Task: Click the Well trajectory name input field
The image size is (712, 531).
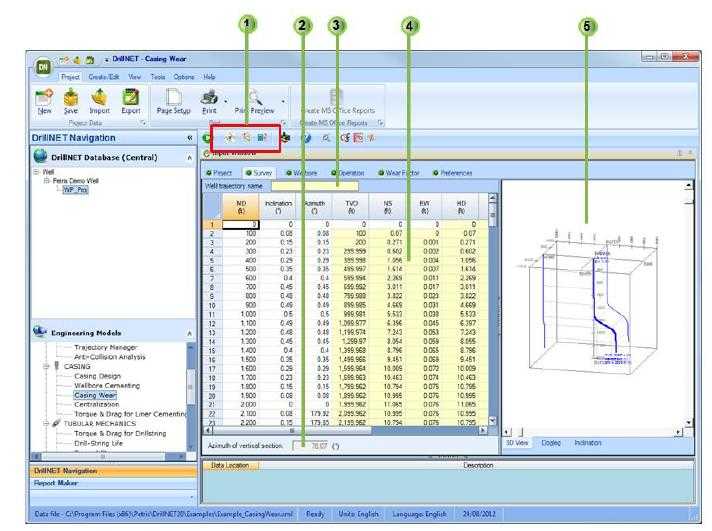Action: coord(314,186)
